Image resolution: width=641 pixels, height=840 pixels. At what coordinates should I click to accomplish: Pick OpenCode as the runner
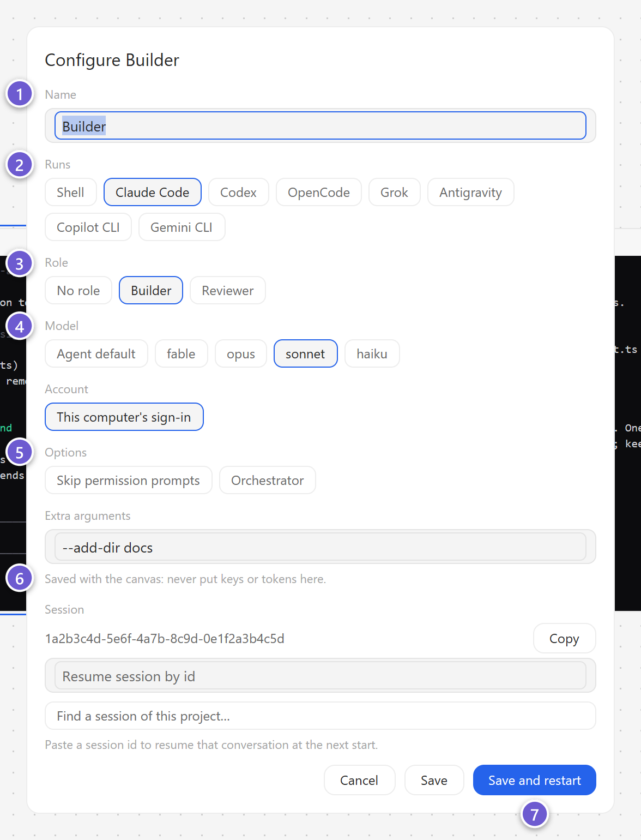coord(319,193)
